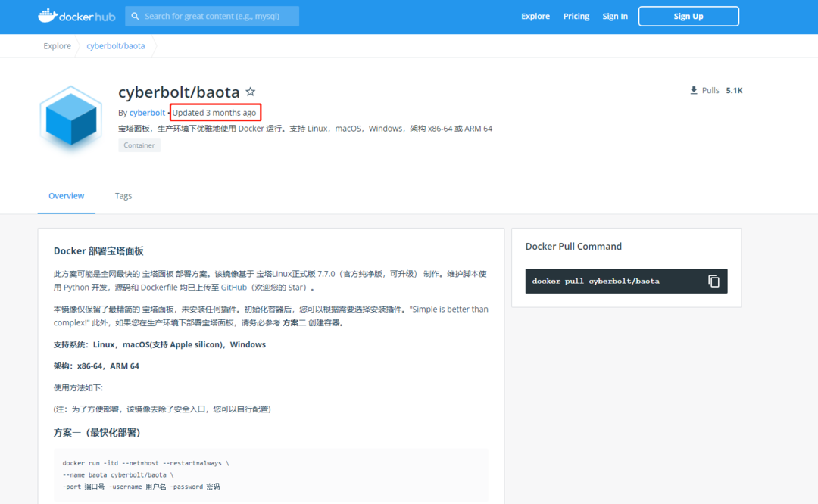Click the '使用方法如下:' line
818x504 pixels.
[78, 387]
